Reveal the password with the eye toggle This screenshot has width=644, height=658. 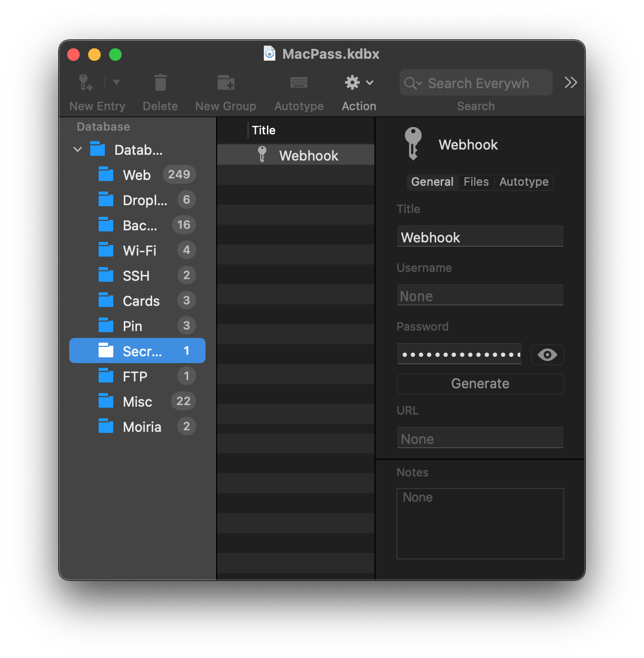click(547, 355)
